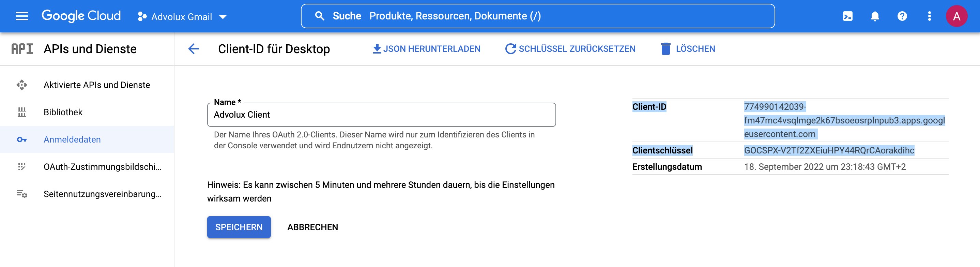Open Aktivierte APIs und Dienste
Image resolution: width=980 pixels, height=267 pixels.
click(x=87, y=85)
